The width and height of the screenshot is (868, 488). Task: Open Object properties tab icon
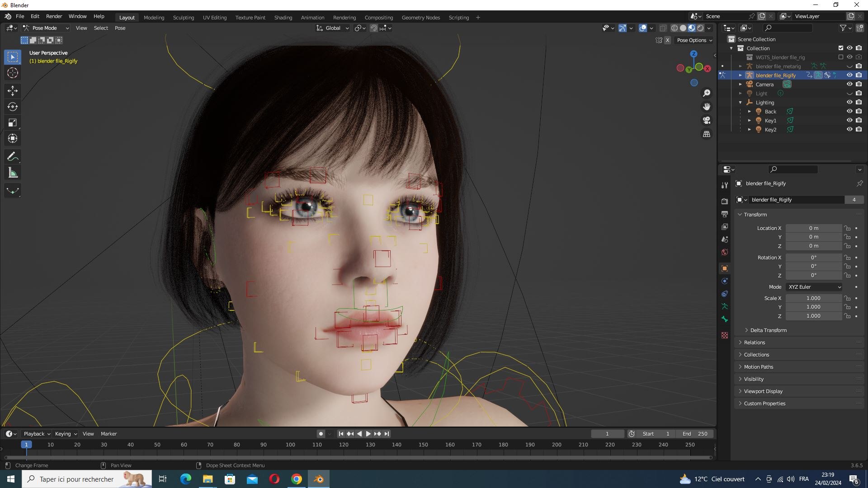(x=725, y=268)
